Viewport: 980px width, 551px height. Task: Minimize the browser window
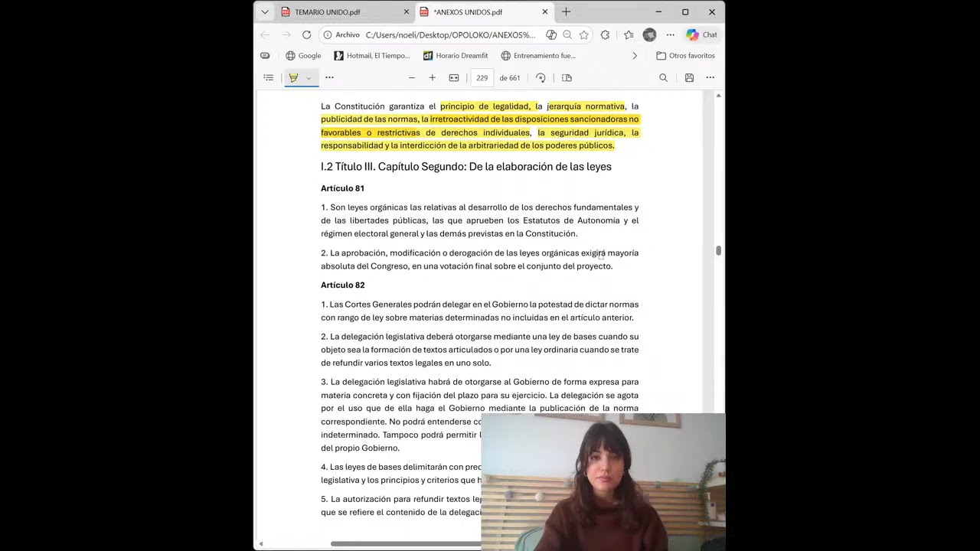click(658, 11)
